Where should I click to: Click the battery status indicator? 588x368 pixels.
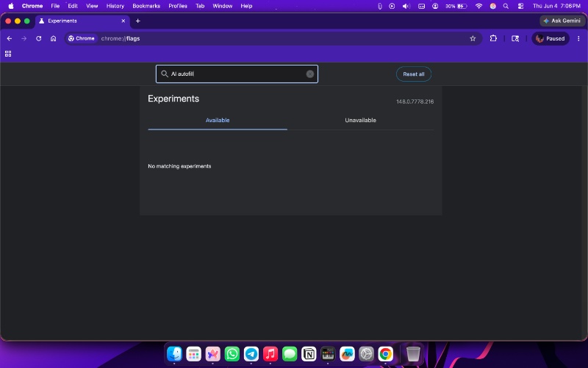[x=456, y=6]
